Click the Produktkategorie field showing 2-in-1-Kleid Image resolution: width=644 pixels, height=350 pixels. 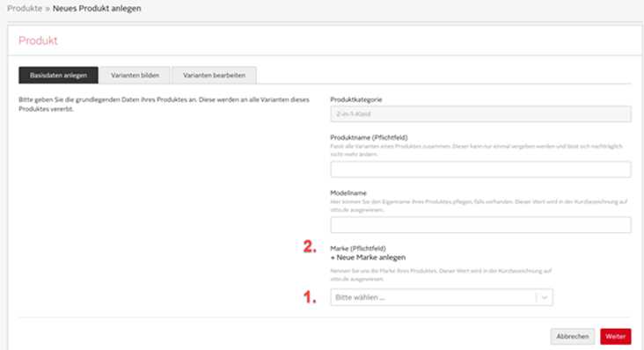tap(480, 114)
